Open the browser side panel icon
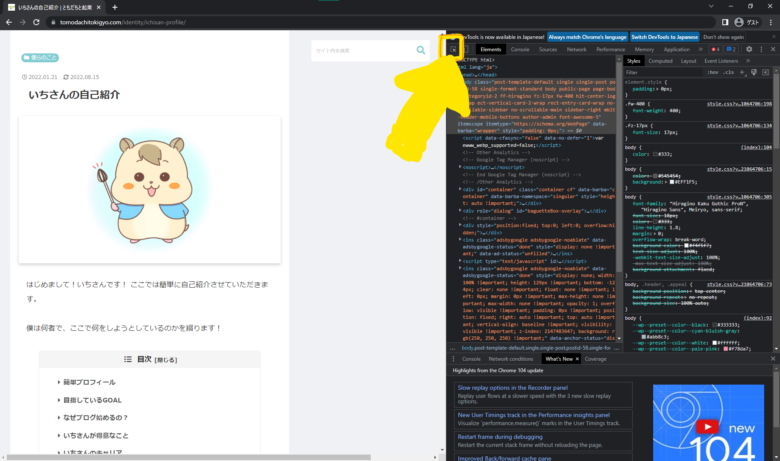Viewport: 780px width, 461px height. click(x=725, y=22)
